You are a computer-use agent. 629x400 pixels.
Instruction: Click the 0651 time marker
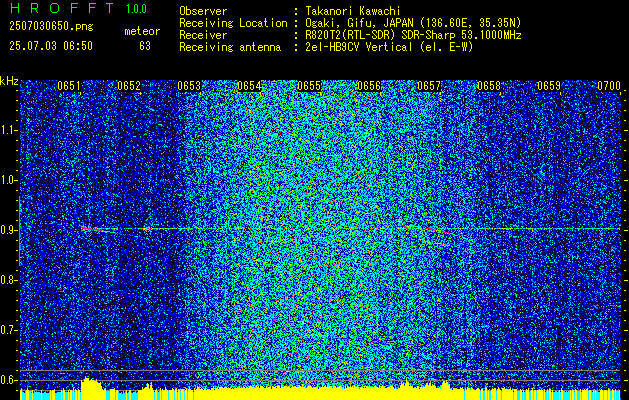(x=69, y=86)
